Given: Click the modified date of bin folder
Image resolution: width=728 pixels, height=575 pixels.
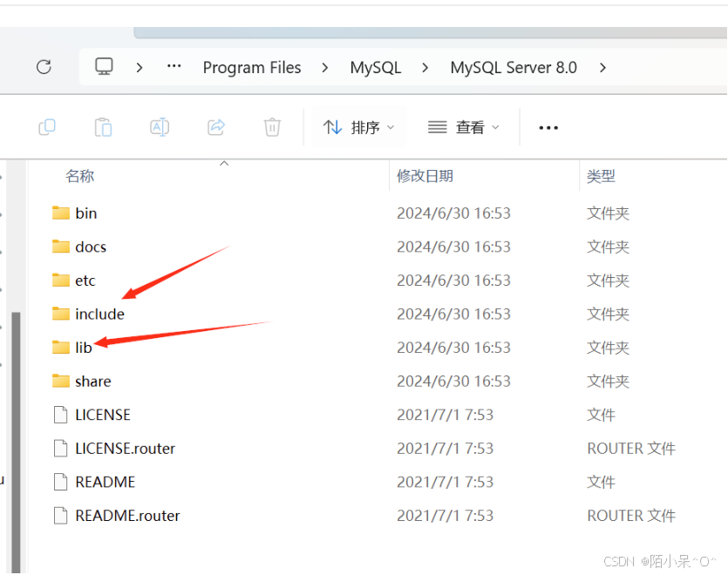Looking at the screenshot, I should click(453, 213).
